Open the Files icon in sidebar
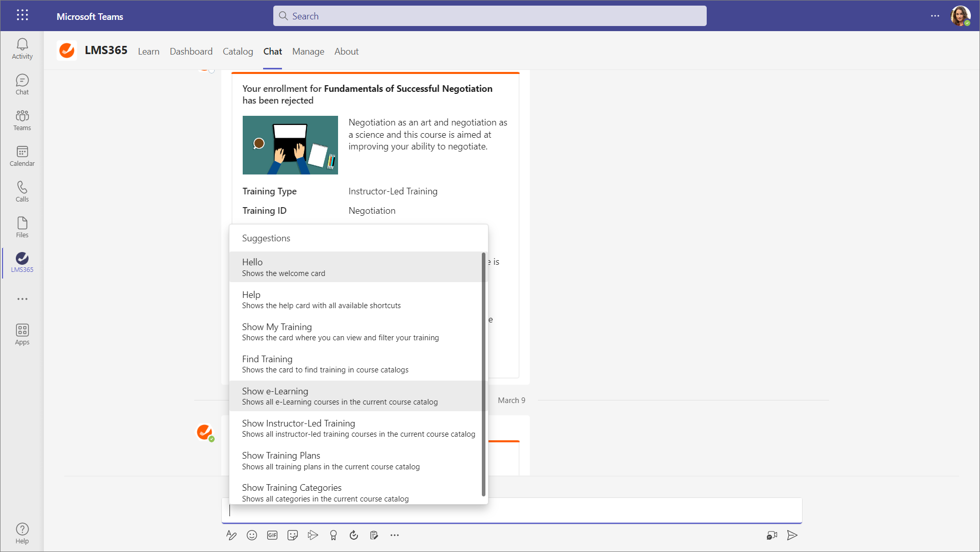The height and width of the screenshot is (552, 980). point(22,228)
